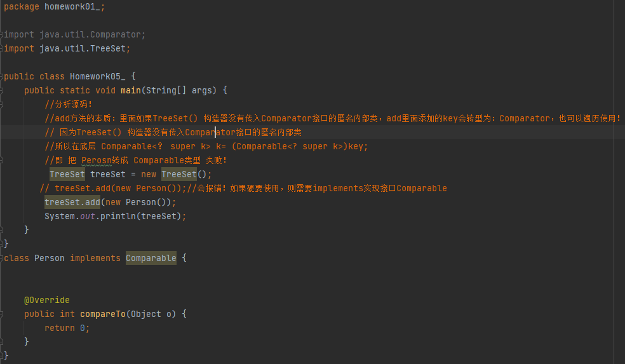The image size is (625, 364).
Task: Collapse the compareTo method fold marker
Action: 2,314
